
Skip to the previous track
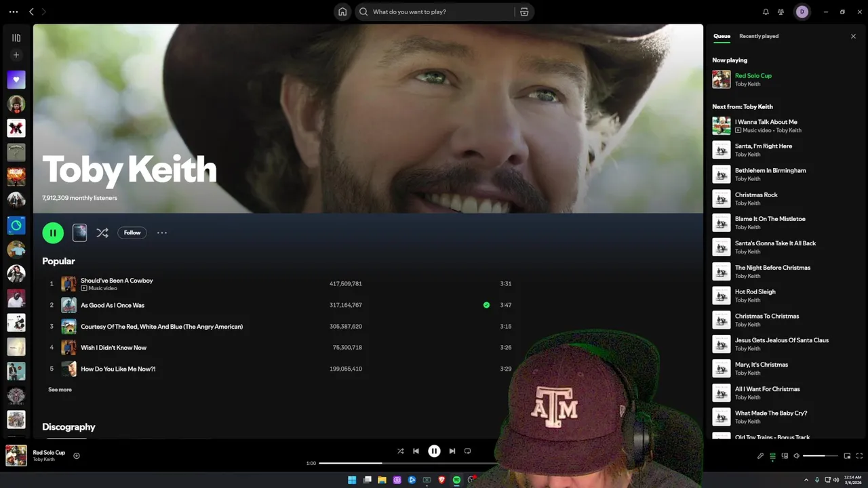click(416, 451)
